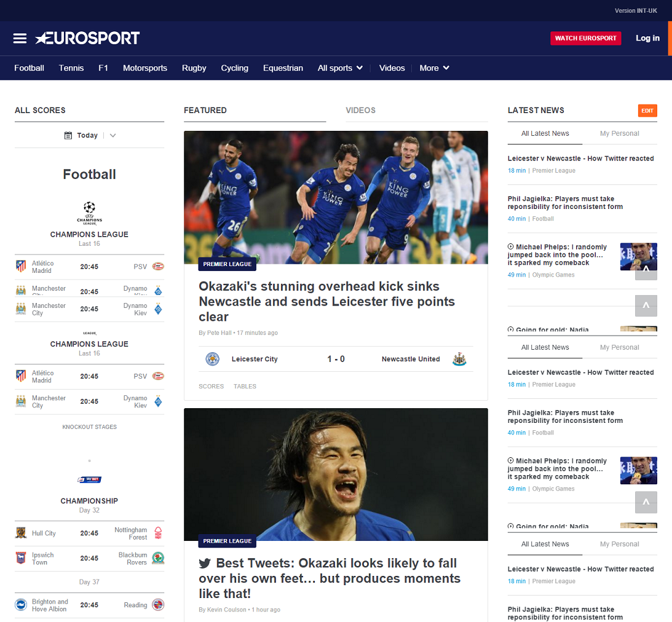Click the author line By Pete Hall
This screenshot has height=622, width=672.
point(215,333)
